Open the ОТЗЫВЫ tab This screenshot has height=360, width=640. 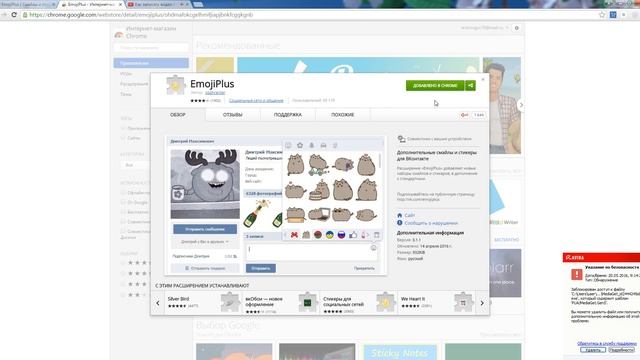coord(233,115)
